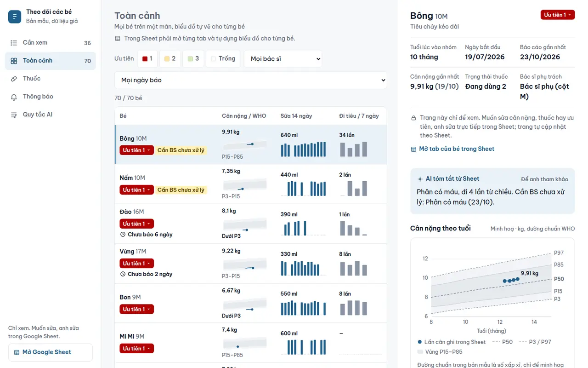The image size is (588, 368).
Task: Open Ưu tiên 1 dropdown in Bông row
Action: point(136,150)
